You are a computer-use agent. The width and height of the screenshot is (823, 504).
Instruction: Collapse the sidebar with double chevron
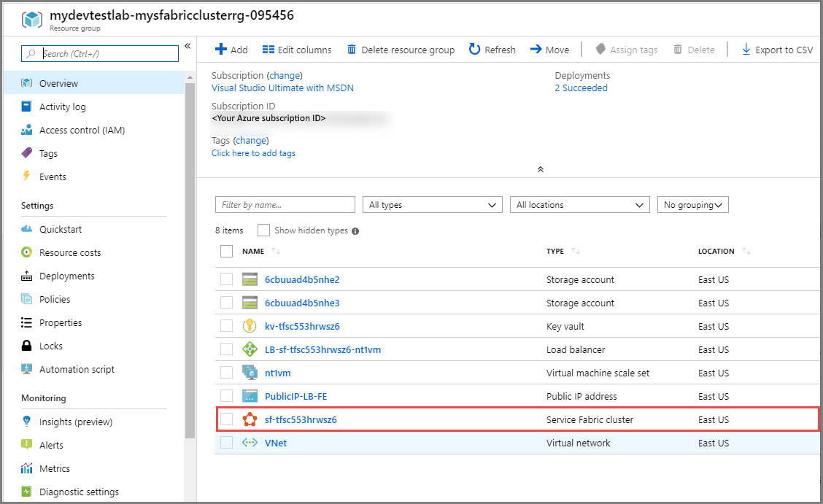pyautogui.click(x=188, y=46)
